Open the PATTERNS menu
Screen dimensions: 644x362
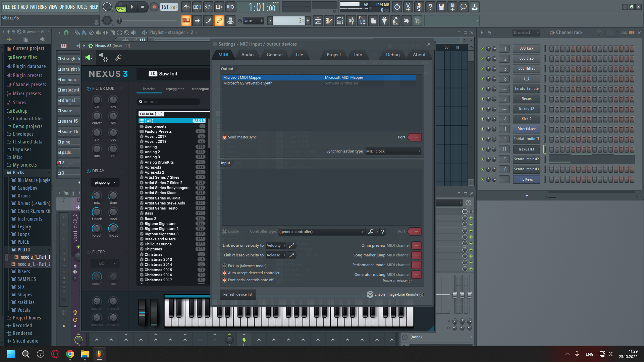point(38,7)
